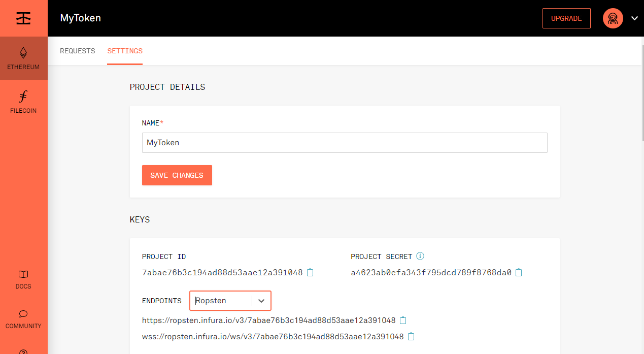Click the wss ropsten.infura.io endpoint text
The image size is (644, 354).
(x=273, y=337)
